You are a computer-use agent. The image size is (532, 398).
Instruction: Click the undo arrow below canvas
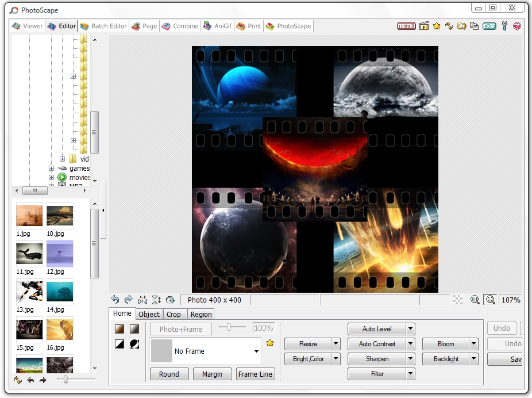click(x=115, y=300)
